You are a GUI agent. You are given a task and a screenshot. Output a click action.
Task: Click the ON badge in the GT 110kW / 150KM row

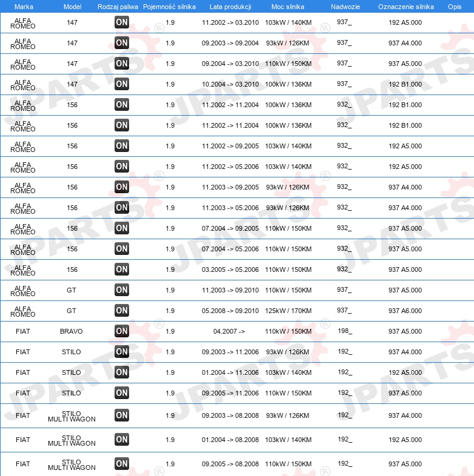122,290
